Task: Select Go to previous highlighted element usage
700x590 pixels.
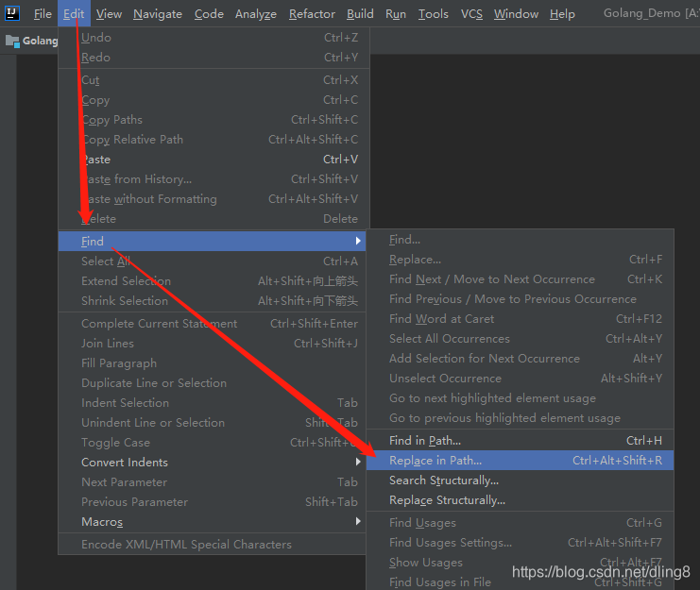Action: pyautogui.click(x=521, y=418)
